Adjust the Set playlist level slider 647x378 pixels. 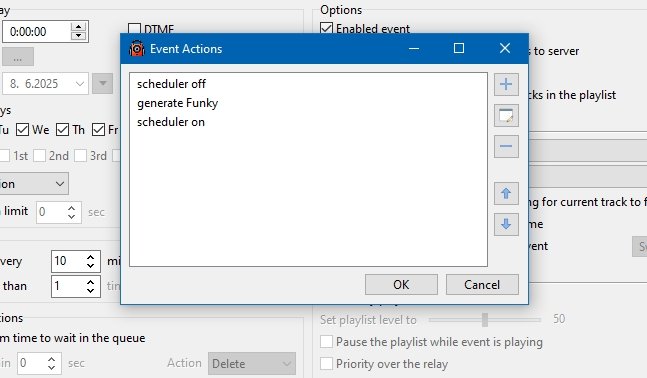485,319
